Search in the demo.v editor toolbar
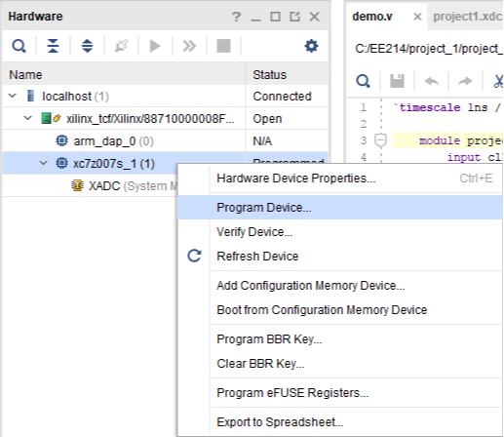Viewport: 504px width, 437px height. click(x=363, y=81)
